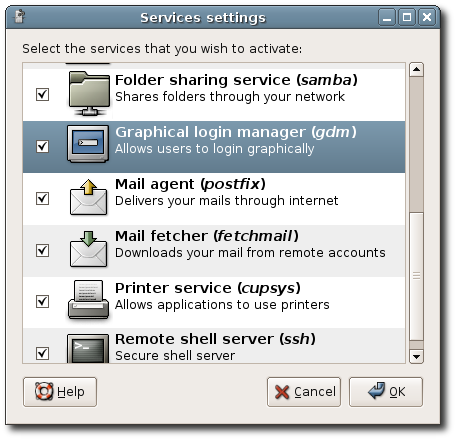Screen dimensions: 456x440
Task: Disable the Mail agent postfix checkbox
Action: coord(42,198)
